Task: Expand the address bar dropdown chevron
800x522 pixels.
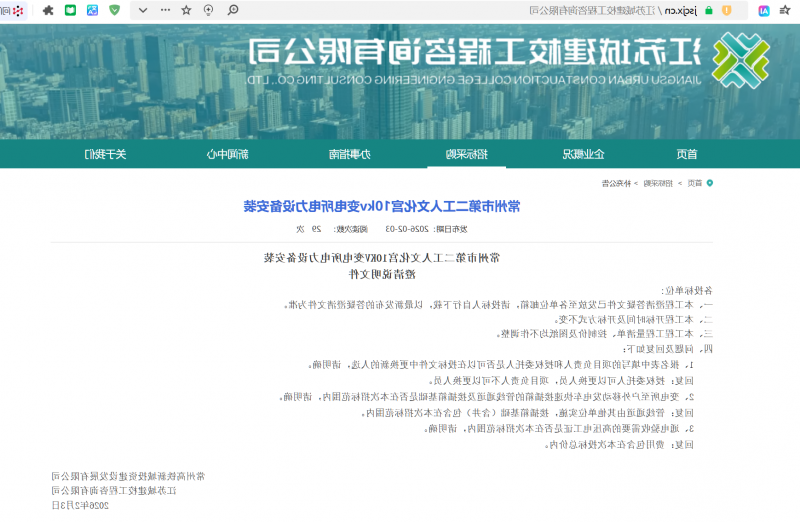Action: point(143,10)
